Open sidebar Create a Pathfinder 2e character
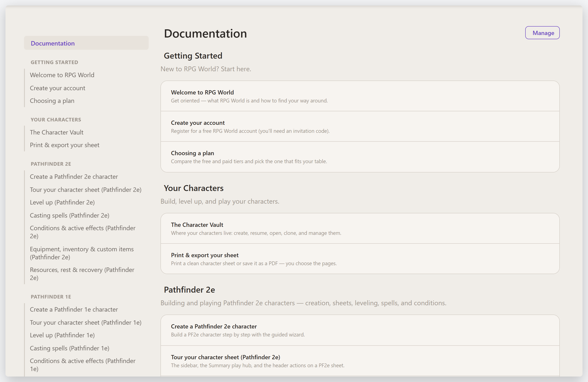Image resolution: width=588 pixels, height=382 pixels. 74,176
